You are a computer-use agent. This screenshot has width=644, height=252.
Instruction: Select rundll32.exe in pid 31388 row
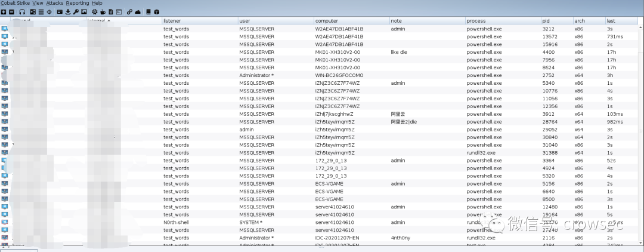[481, 153]
